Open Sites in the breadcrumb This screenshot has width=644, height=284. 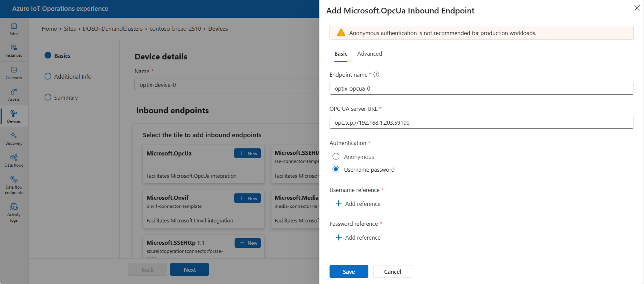coord(70,29)
